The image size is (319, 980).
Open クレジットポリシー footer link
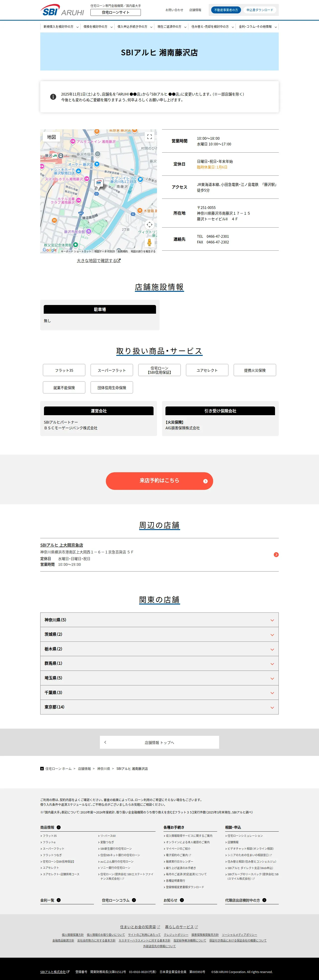coord(176,935)
